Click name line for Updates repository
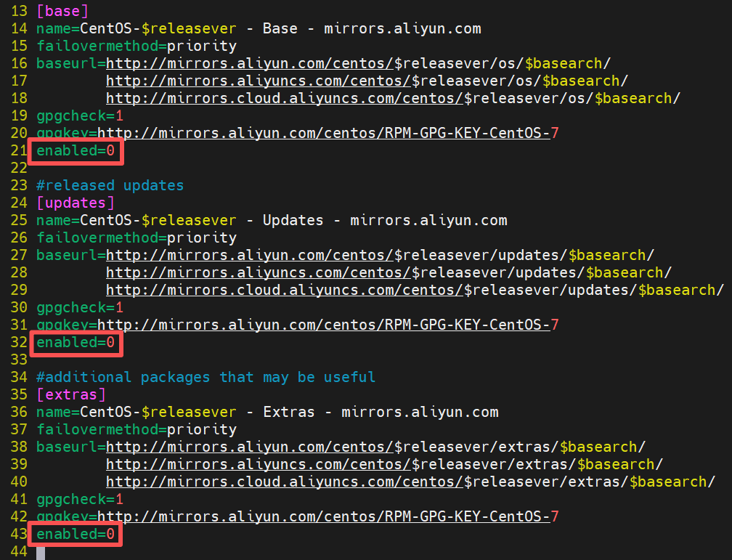Screen dimensions: 732x560 coord(272,221)
